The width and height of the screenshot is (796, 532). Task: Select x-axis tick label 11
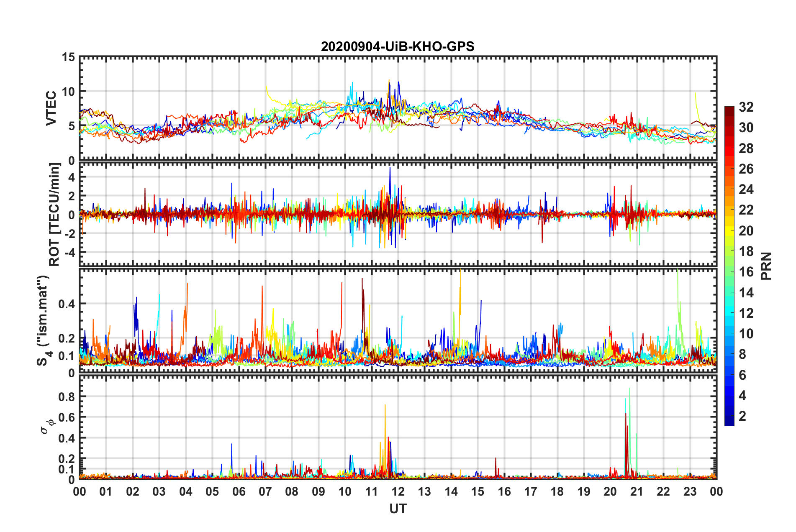click(372, 491)
